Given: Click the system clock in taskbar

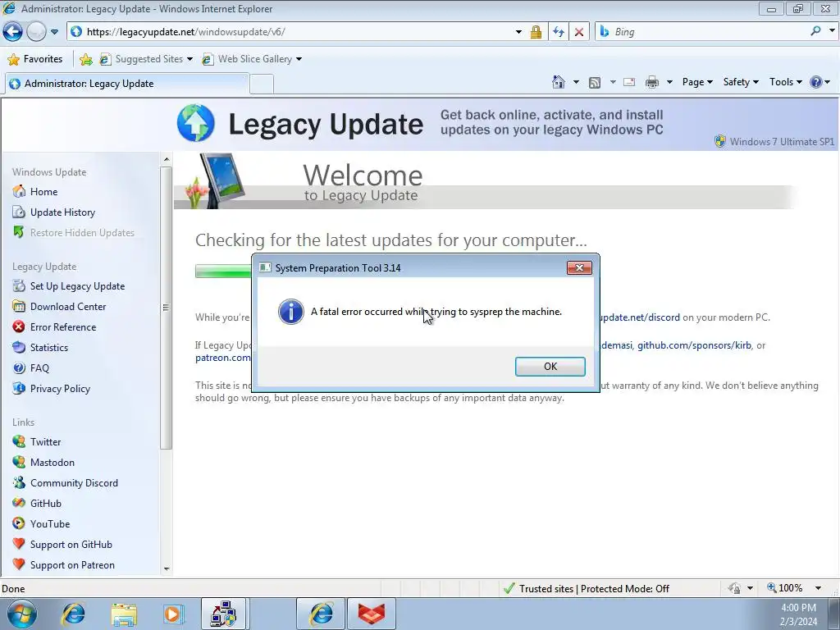Looking at the screenshot, I should [798, 614].
